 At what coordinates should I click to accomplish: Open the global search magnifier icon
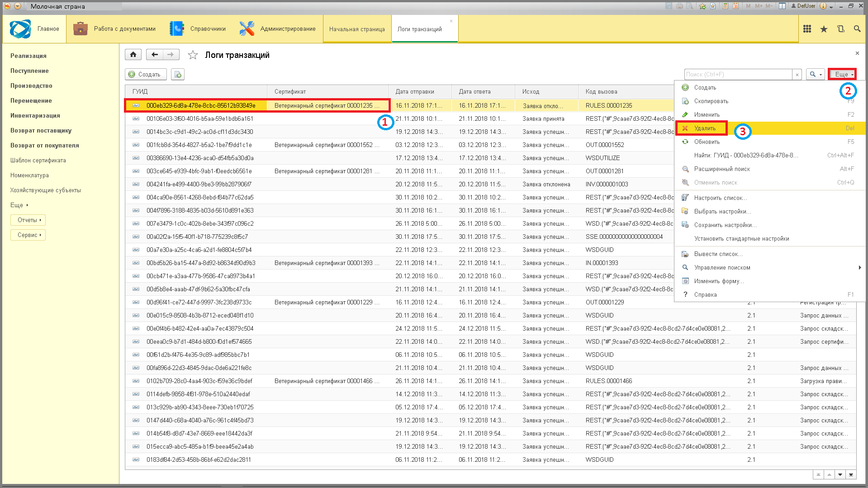coord(857,29)
